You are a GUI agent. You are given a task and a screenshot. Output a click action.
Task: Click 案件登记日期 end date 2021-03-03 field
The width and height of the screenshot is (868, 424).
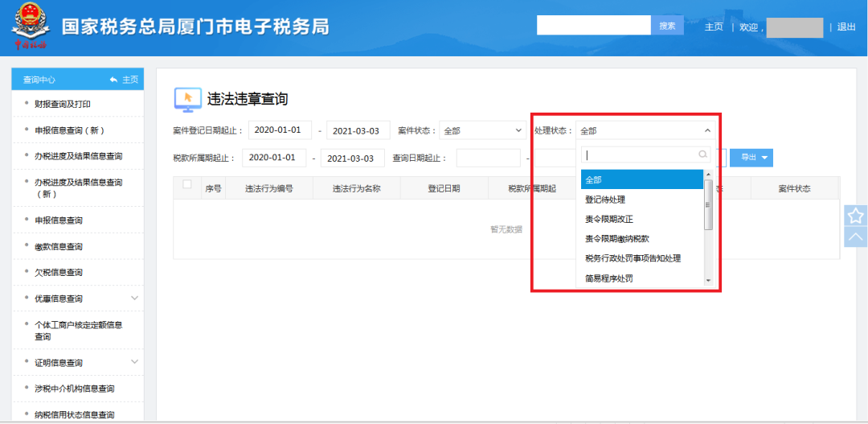358,130
